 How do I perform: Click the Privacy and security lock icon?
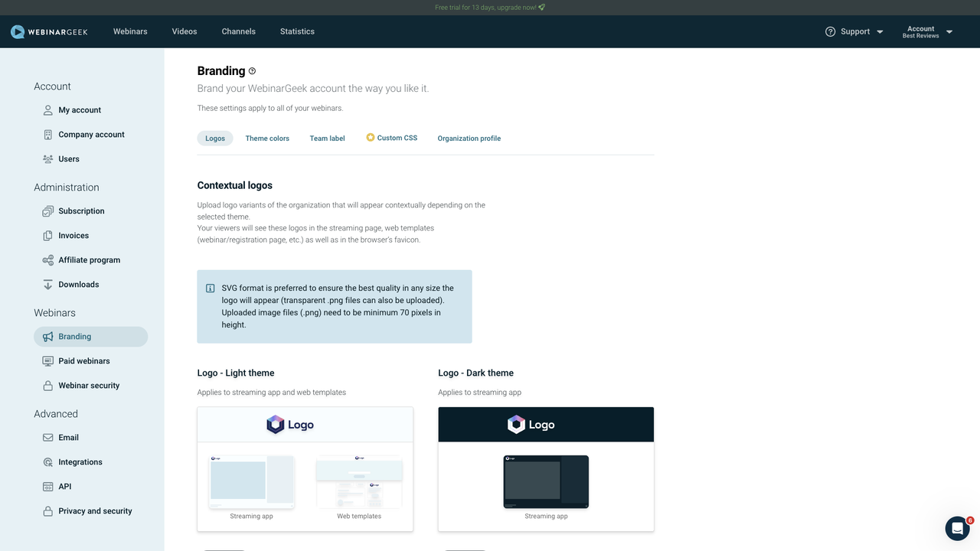pos(47,510)
